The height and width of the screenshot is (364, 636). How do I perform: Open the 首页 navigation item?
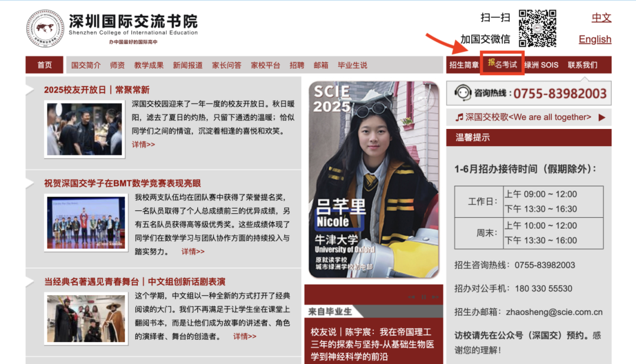[43, 65]
